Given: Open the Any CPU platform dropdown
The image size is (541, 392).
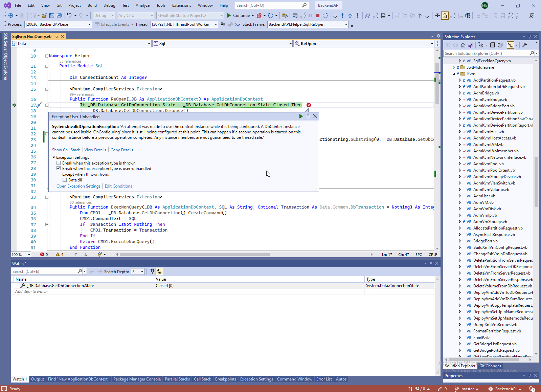Looking at the screenshot, I should coord(136,16).
